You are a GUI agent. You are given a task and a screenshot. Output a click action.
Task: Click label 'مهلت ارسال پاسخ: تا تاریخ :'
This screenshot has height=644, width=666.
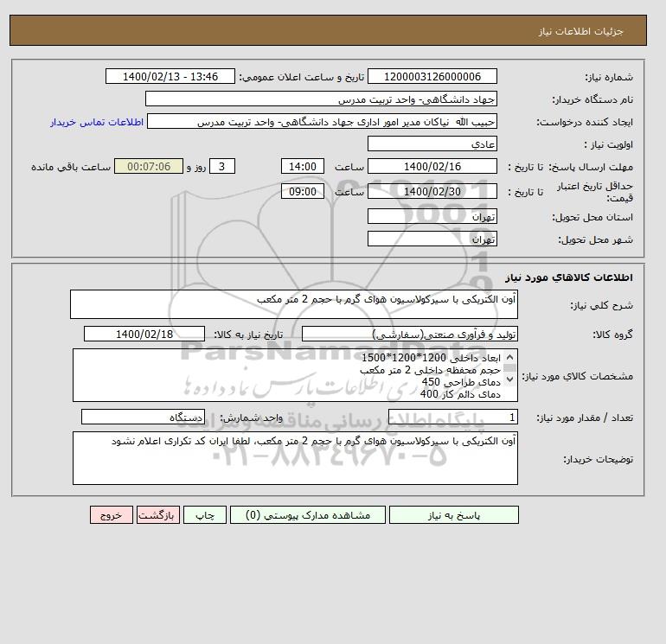pos(571,167)
